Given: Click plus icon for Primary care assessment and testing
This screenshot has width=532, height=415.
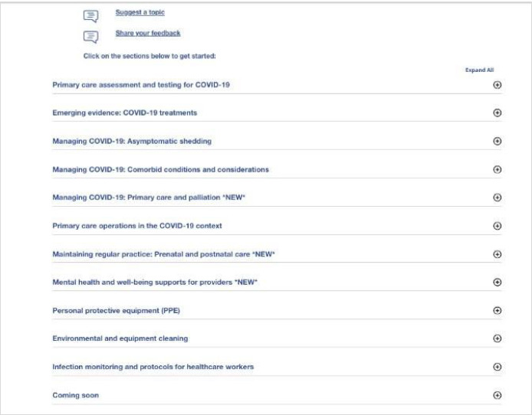Looking at the screenshot, I should coord(497,85).
